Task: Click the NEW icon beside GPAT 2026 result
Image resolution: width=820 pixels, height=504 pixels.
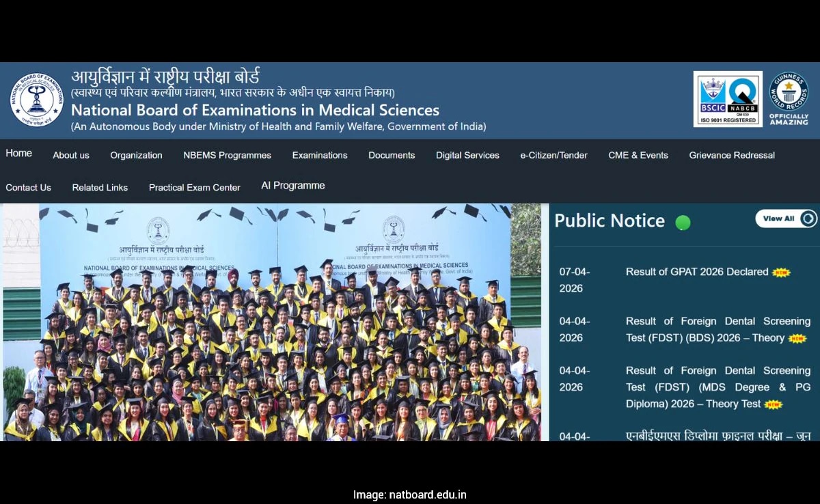Action: click(x=780, y=272)
